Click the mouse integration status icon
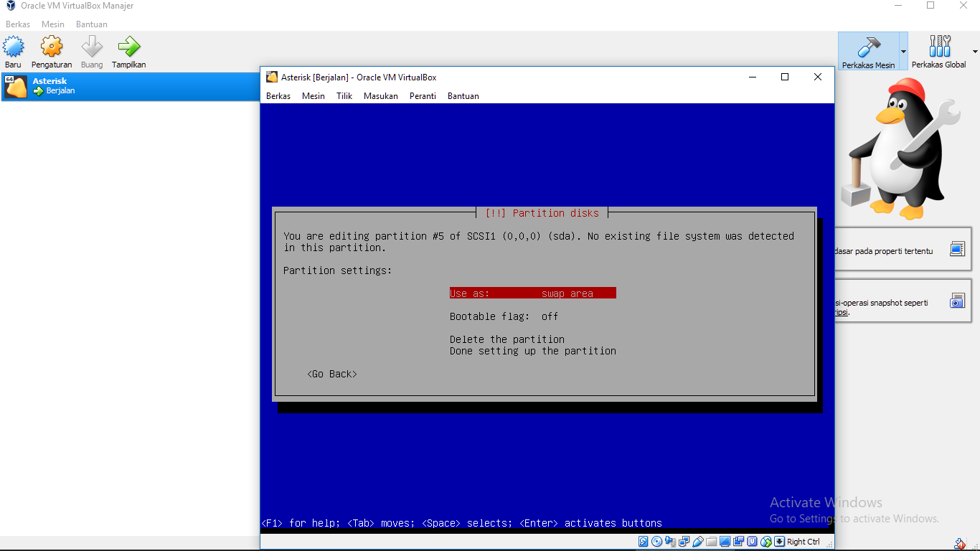Viewport: 980px width, 551px height. tap(765, 542)
